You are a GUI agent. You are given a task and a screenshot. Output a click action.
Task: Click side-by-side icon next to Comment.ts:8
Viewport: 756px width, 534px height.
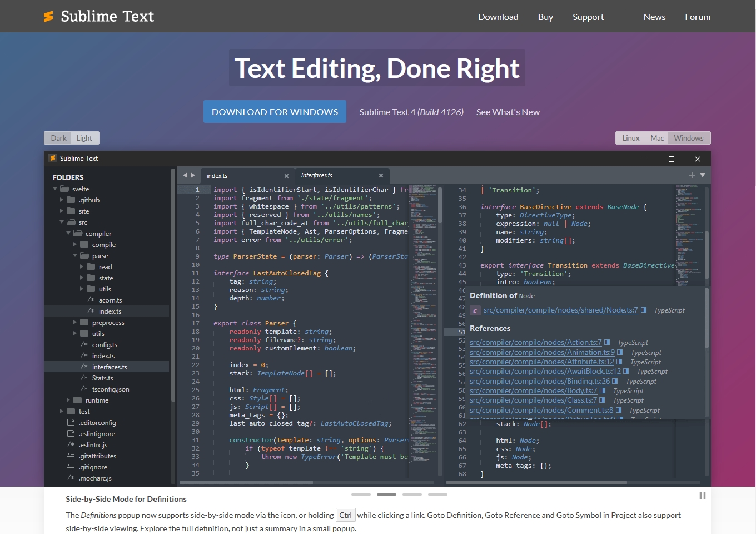click(x=619, y=410)
